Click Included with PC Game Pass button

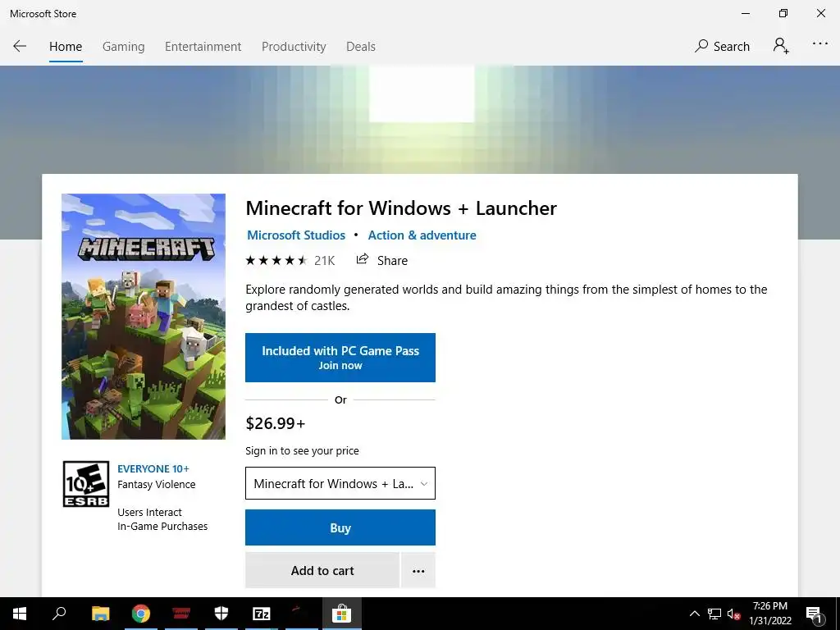pos(340,358)
